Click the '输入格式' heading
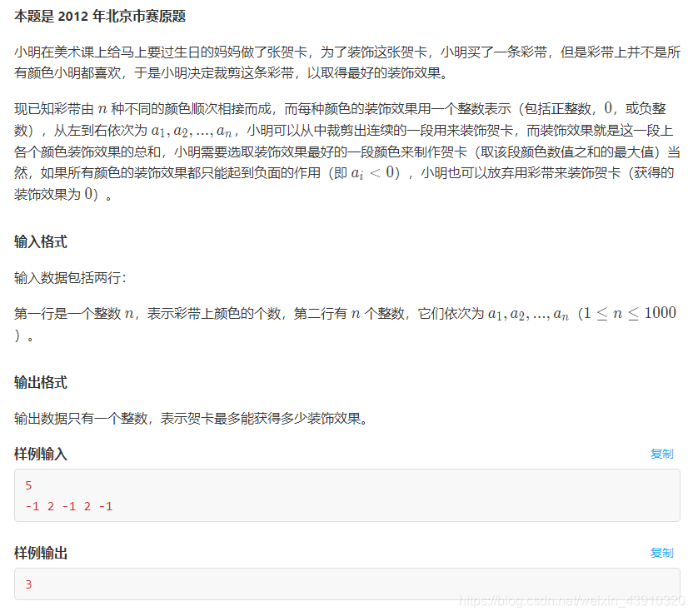The width and height of the screenshot is (693, 616). (41, 241)
